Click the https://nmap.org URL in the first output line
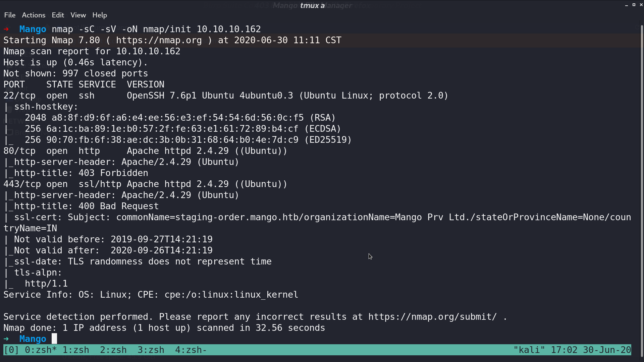 (x=159, y=40)
